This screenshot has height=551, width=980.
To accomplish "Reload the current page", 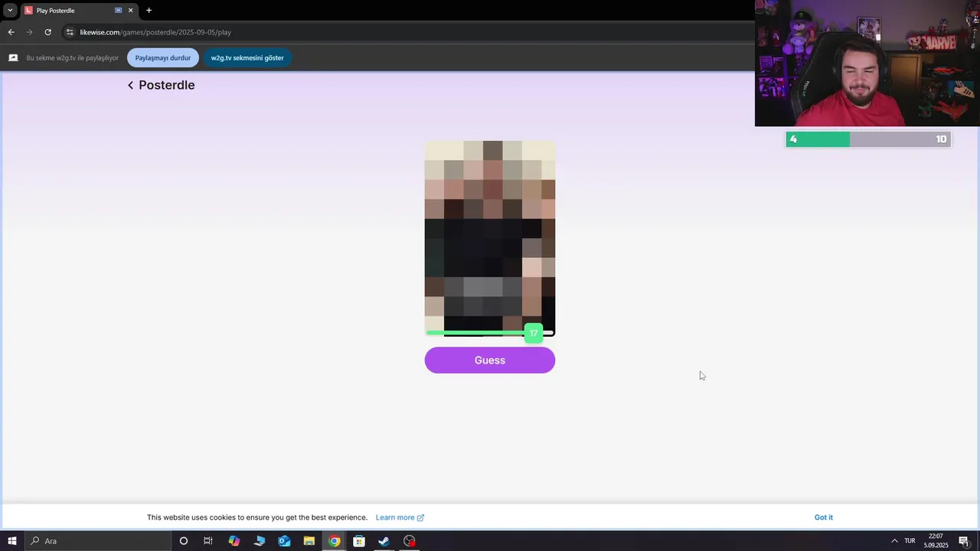I will pos(47,32).
